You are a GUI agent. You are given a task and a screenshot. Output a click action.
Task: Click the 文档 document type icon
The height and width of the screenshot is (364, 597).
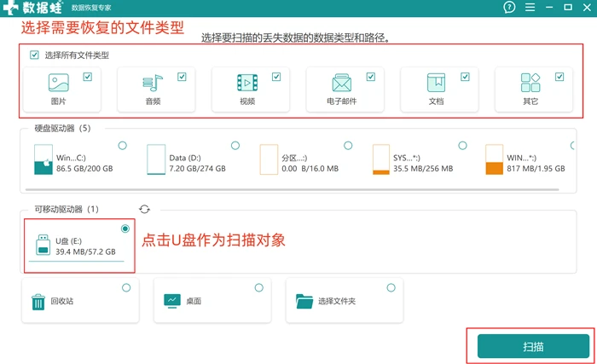[436, 83]
